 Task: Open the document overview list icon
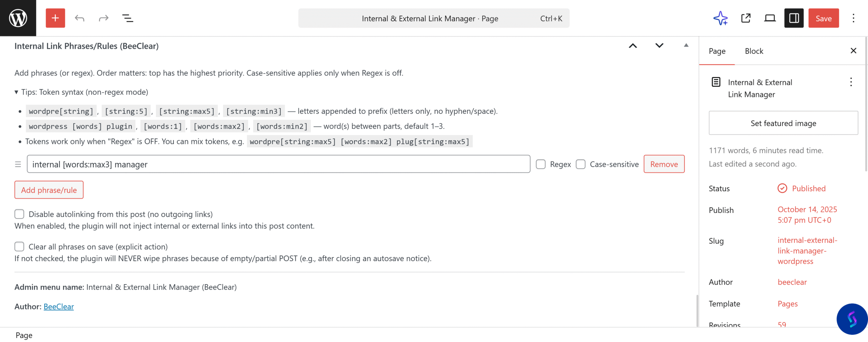[x=127, y=18]
